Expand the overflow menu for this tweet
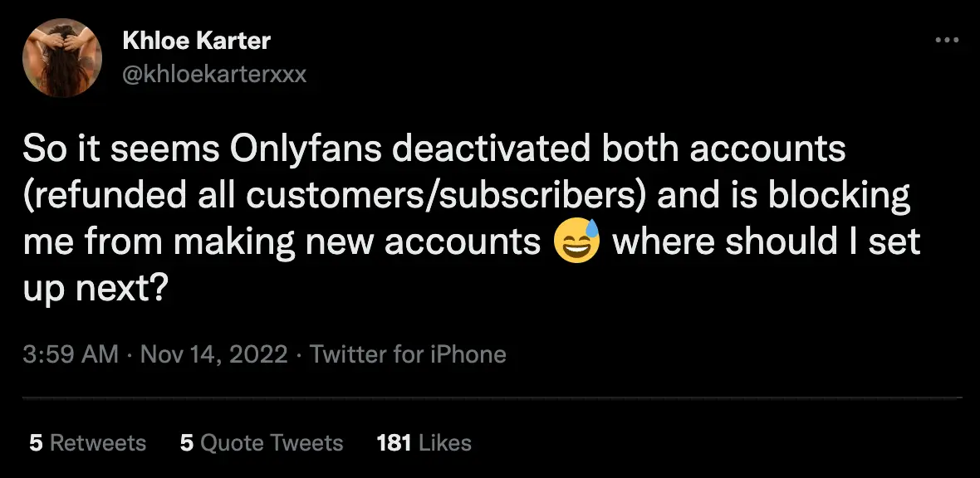 click(x=946, y=40)
